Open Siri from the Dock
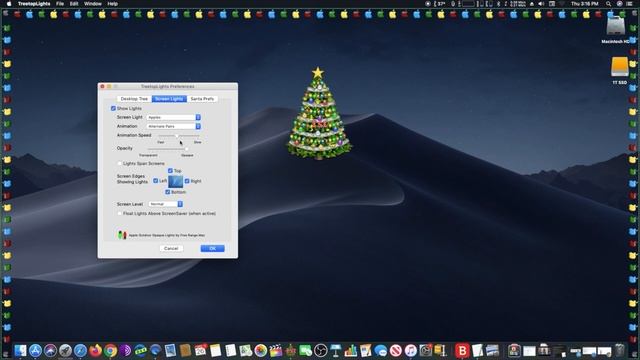Viewport: 640px width, 360px height. click(x=50, y=350)
